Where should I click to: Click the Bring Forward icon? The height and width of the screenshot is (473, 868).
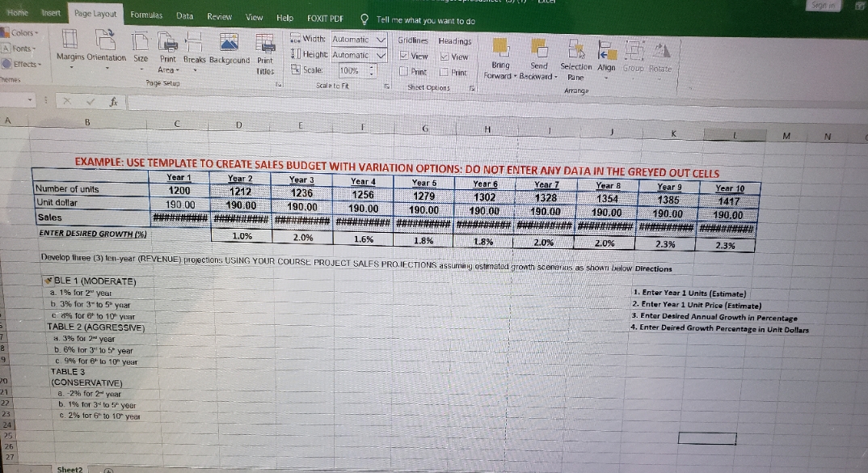500,49
